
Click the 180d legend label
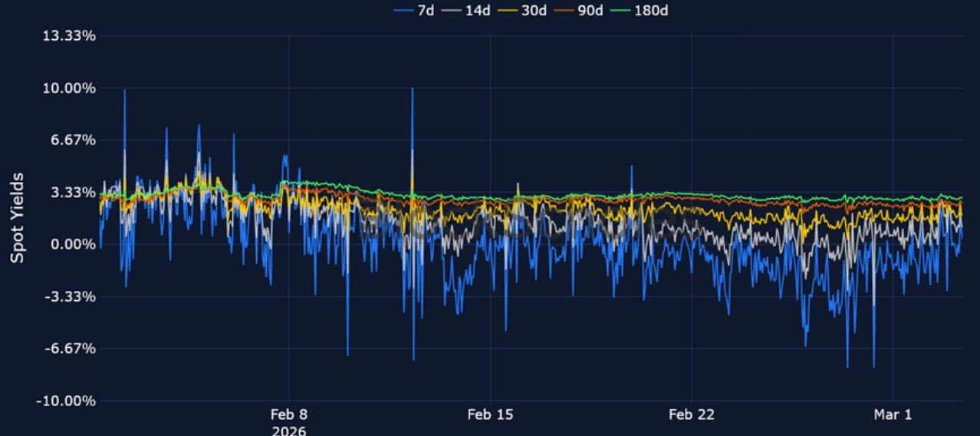[x=650, y=11]
